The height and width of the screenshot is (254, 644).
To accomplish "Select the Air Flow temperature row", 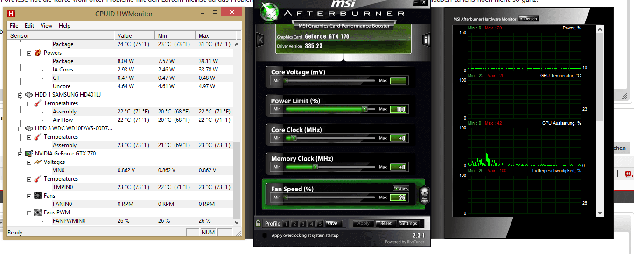I will tap(120, 120).
